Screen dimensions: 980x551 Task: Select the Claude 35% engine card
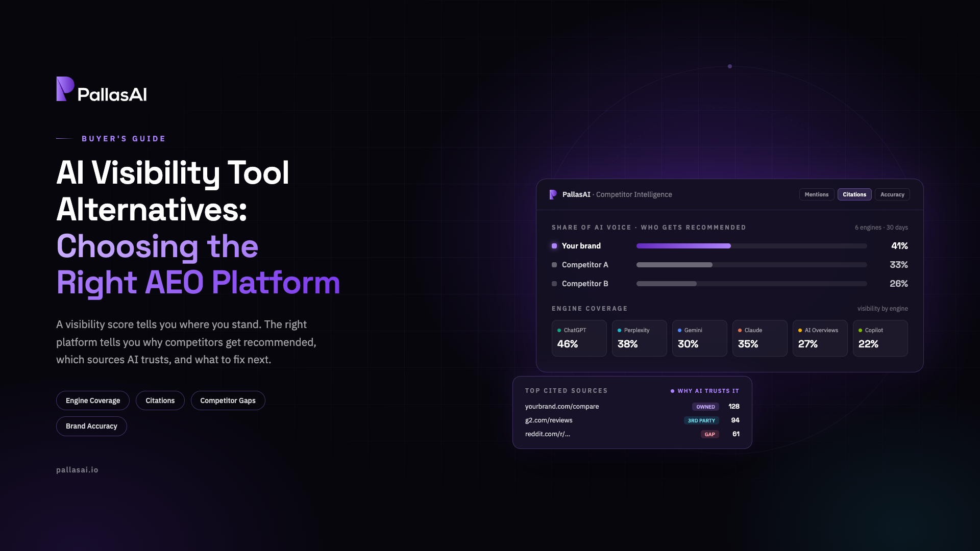point(760,338)
